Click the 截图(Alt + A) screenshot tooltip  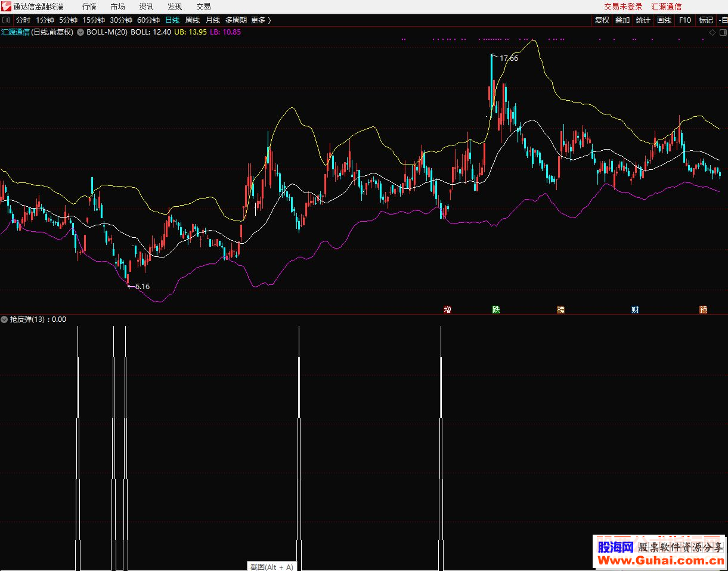pyautogui.click(x=272, y=567)
